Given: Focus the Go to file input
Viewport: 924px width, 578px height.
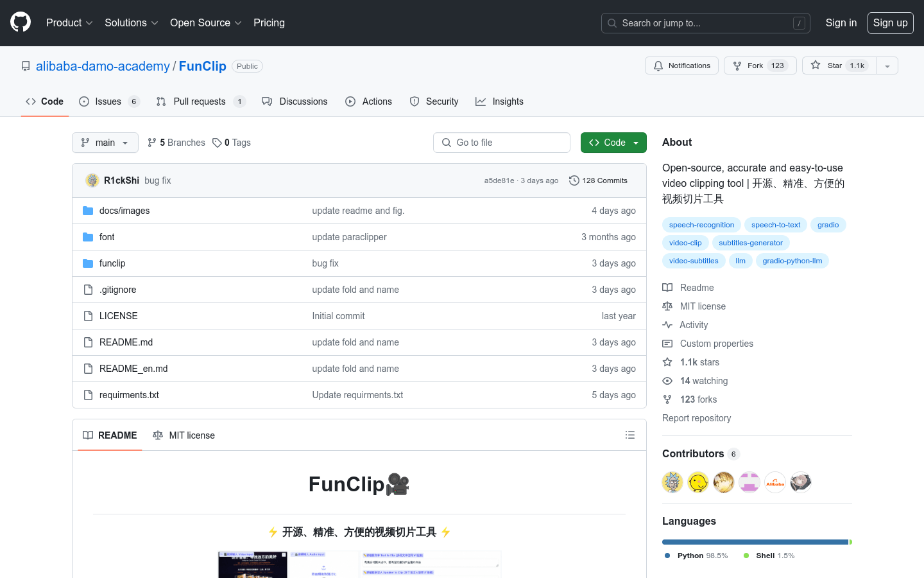Looking at the screenshot, I should 502,143.
